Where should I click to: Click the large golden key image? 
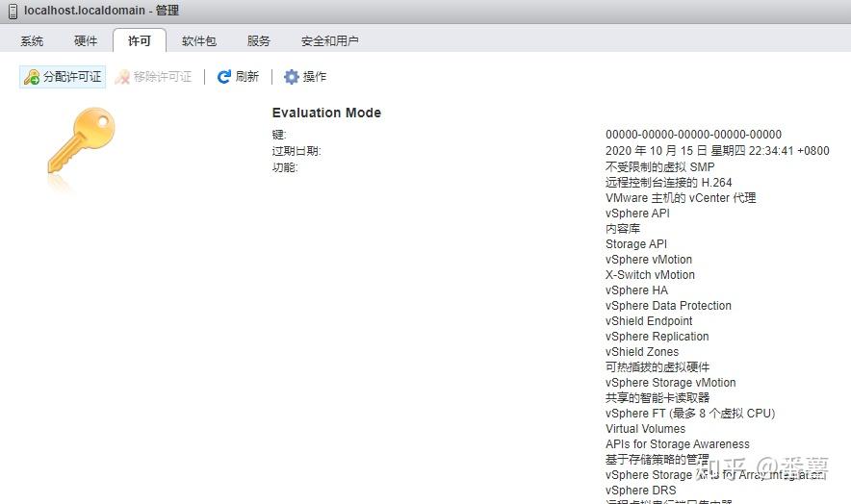click(82, 142)
